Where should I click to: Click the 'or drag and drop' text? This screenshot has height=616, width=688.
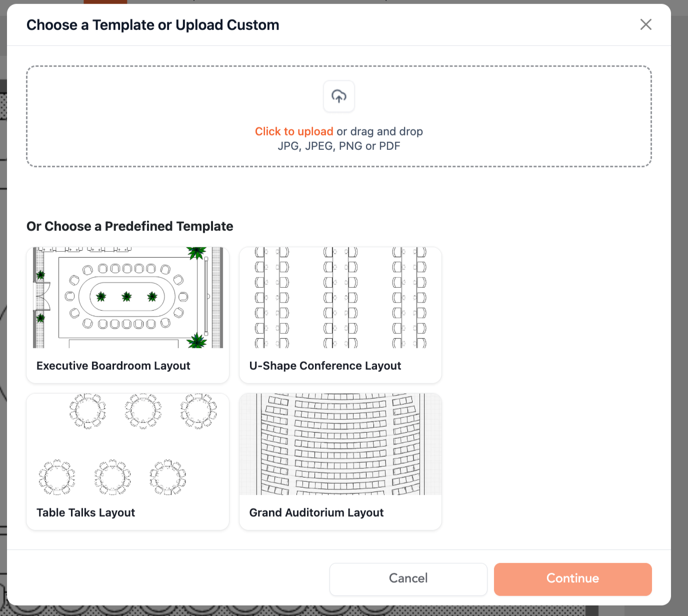pos(380,131)
